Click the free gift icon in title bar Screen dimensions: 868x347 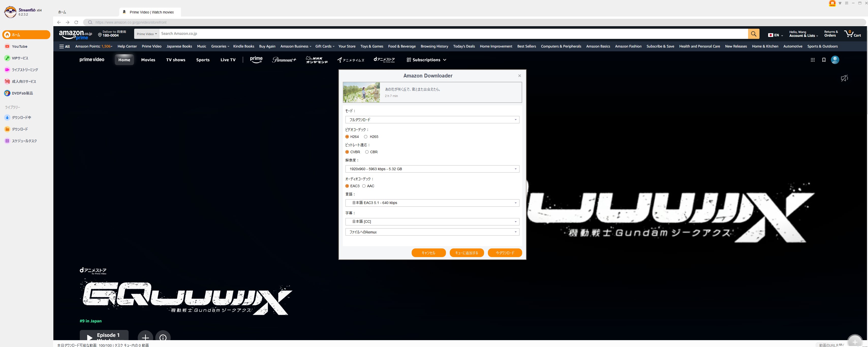[832, 3]
